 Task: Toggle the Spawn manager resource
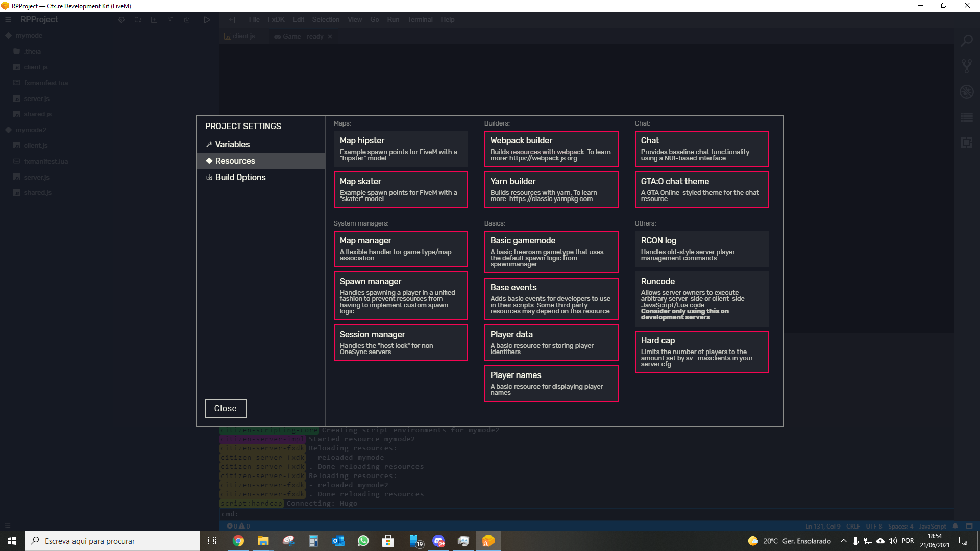pos(401,296)
